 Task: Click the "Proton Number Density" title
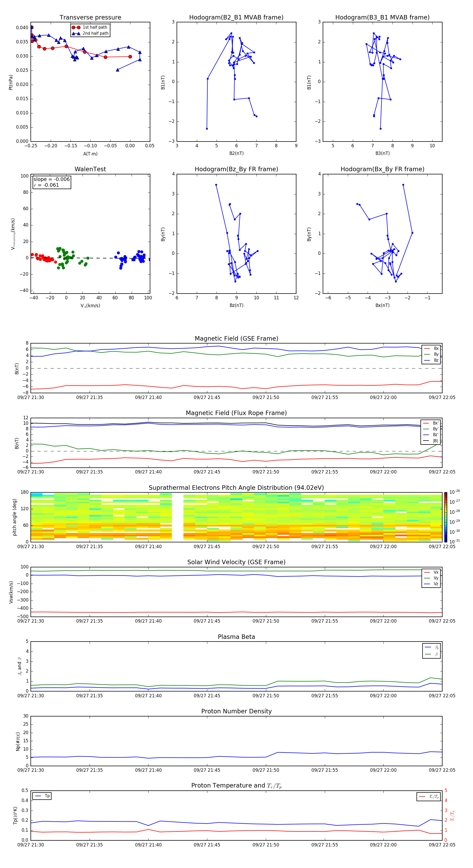236,711
